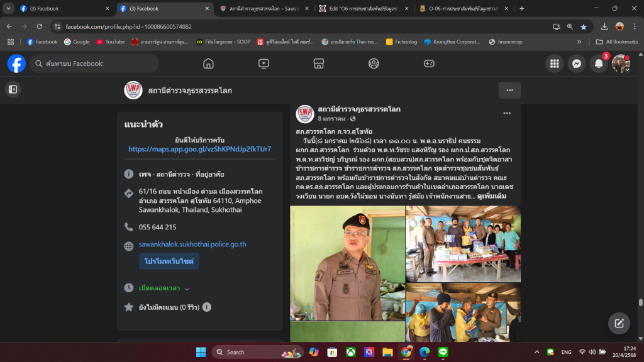Screen dimensions: 644x362
Task: Bookmark this page with the star icon
Action: tap(584, 27)
